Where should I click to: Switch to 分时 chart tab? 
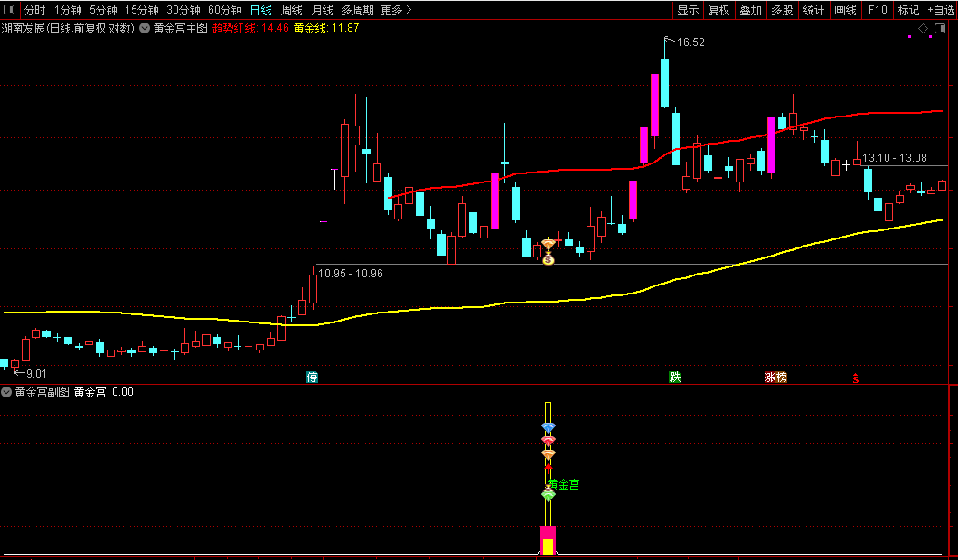[x=35, y=10]
